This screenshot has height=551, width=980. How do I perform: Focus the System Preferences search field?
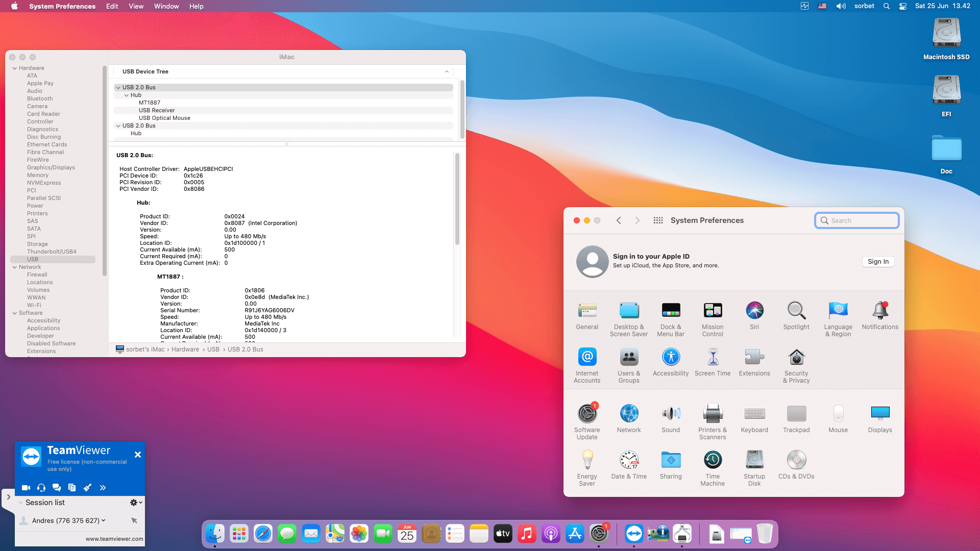click(857, 220)
